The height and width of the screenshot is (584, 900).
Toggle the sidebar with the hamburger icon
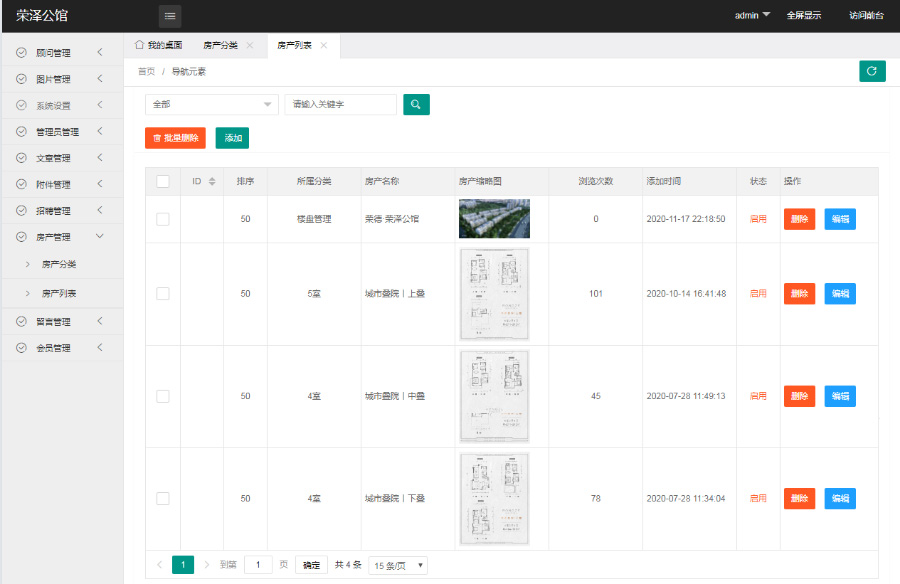pos(170,16)
